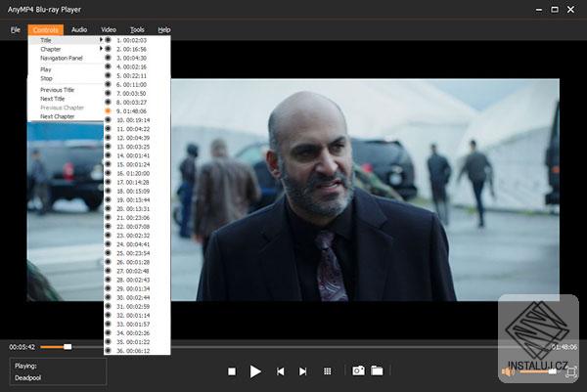Close the highlighted Controls menu

[46, 30]
